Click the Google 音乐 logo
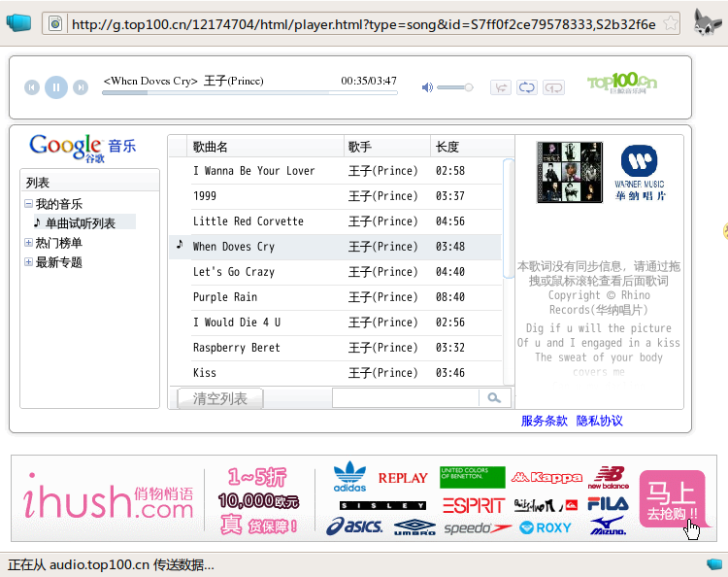The image size is (728, 577). click(x=83, y=148)
